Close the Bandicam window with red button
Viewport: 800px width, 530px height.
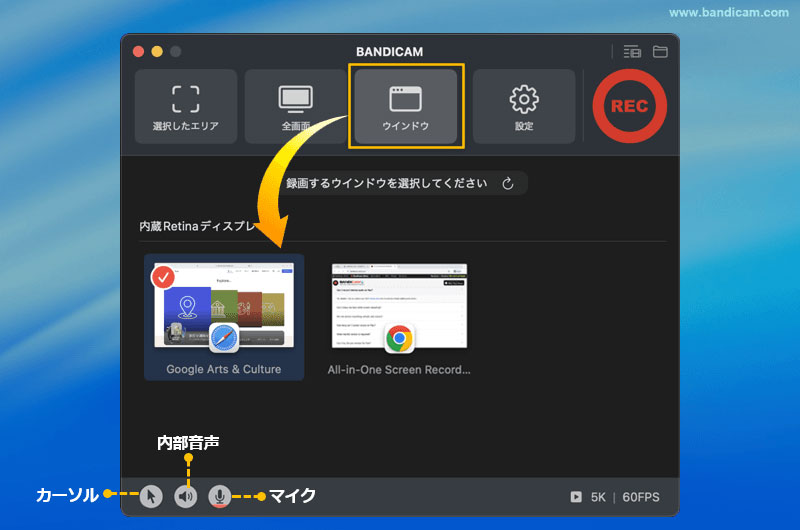click(x=138, y=52)
